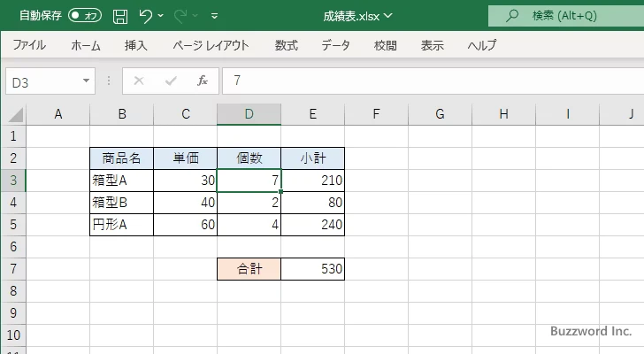Select column D header

click(x=249, y=114)
